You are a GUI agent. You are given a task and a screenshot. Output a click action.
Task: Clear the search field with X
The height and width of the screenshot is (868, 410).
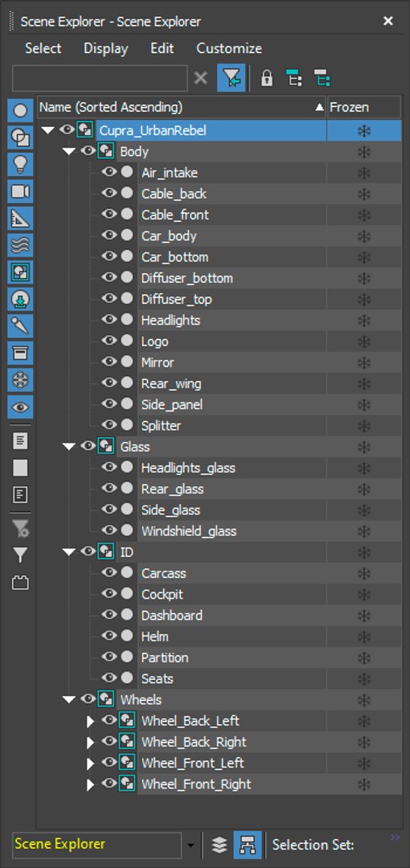click(200, 78)
